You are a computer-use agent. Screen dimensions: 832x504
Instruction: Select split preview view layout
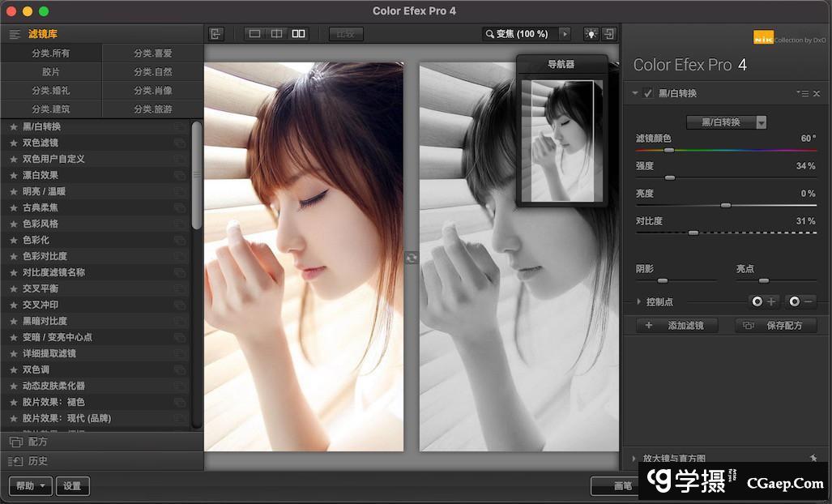click(x=276, y=34)
